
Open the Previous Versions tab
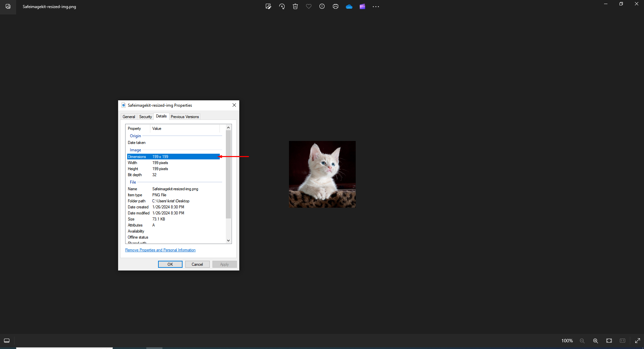click(x=185, y=117)
